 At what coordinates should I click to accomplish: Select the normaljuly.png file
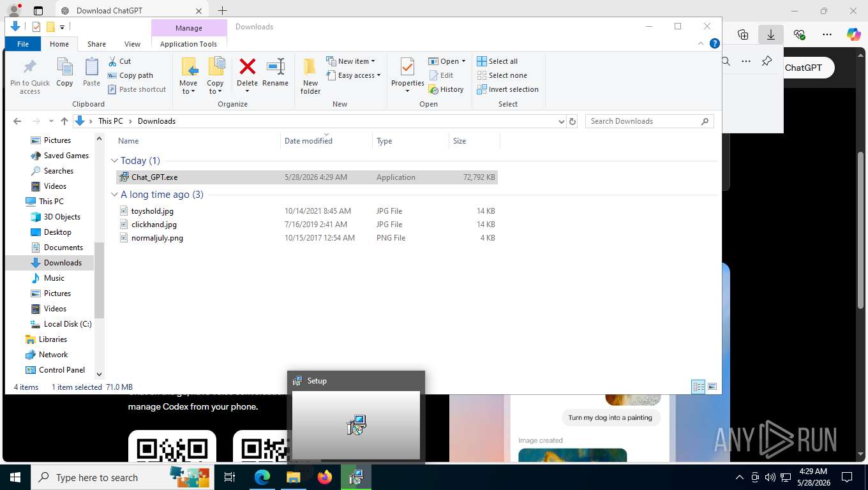pyautogui.click(x=307, y=238)
